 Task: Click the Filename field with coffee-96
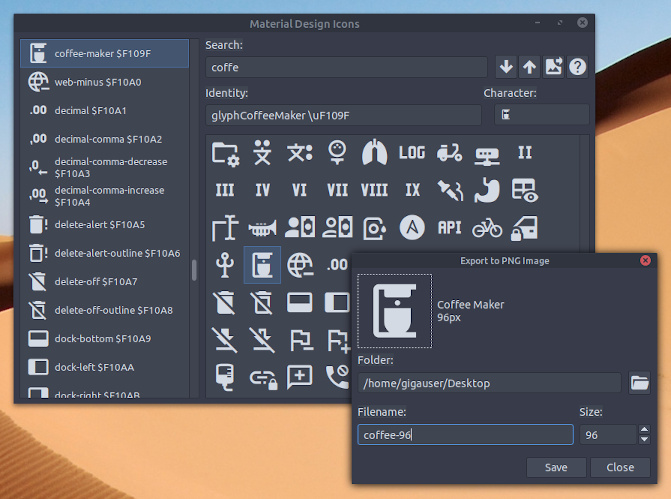[465, 435]
